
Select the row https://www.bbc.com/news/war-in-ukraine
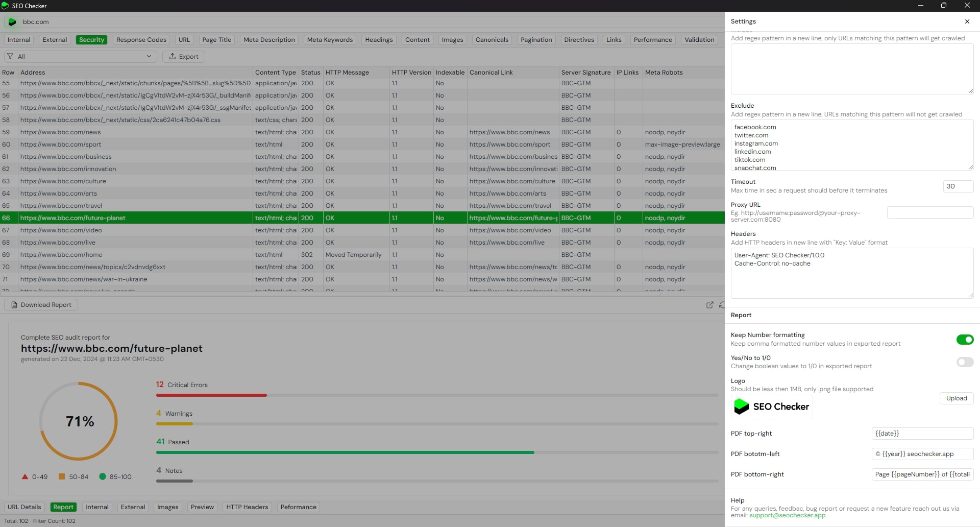362,279
